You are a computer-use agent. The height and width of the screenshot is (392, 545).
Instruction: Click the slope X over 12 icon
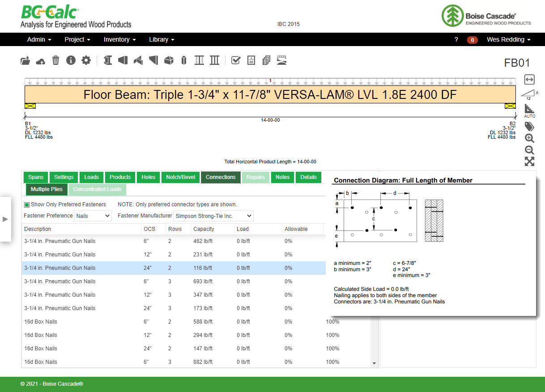point(529,94)
